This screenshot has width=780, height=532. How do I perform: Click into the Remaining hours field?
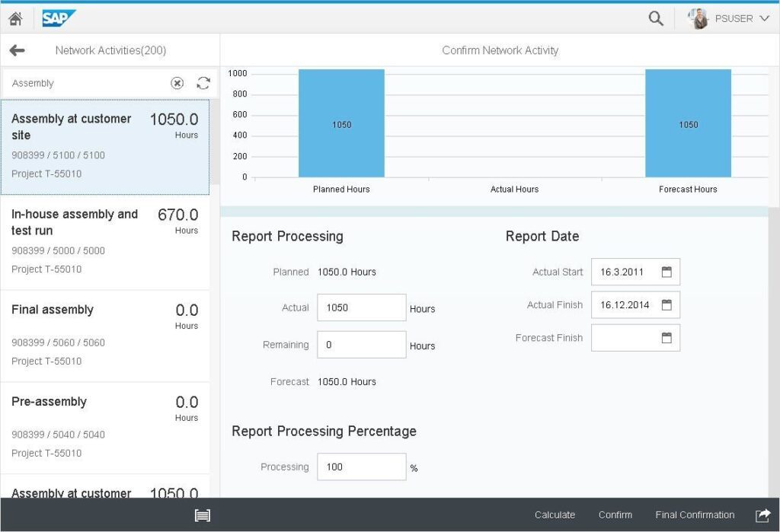click(x=361, y=345)
